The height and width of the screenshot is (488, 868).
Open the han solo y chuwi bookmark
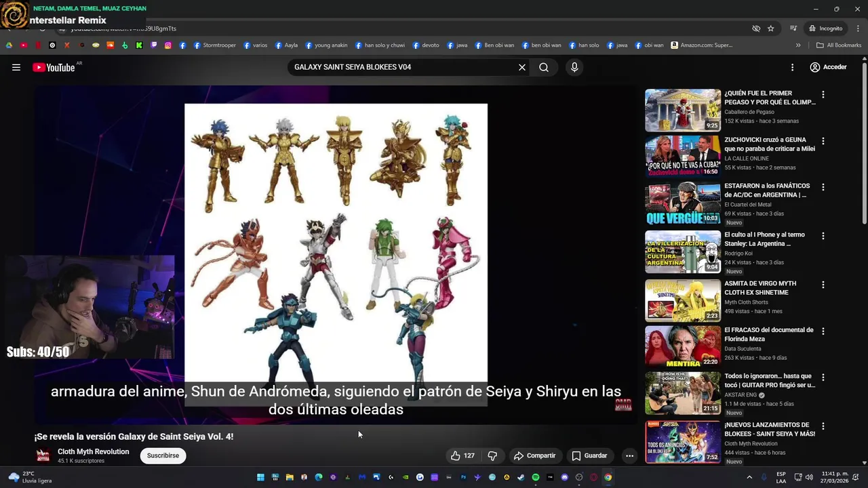point(380,45)
